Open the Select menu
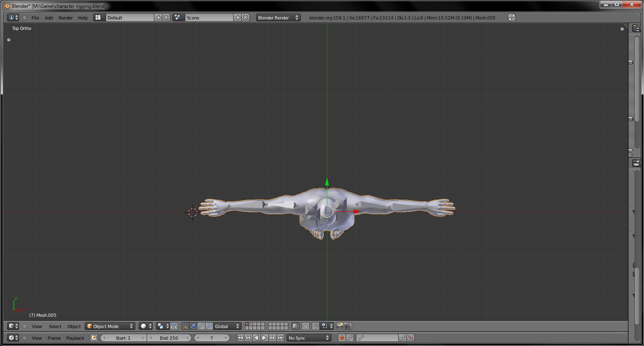 pos(55,326)
